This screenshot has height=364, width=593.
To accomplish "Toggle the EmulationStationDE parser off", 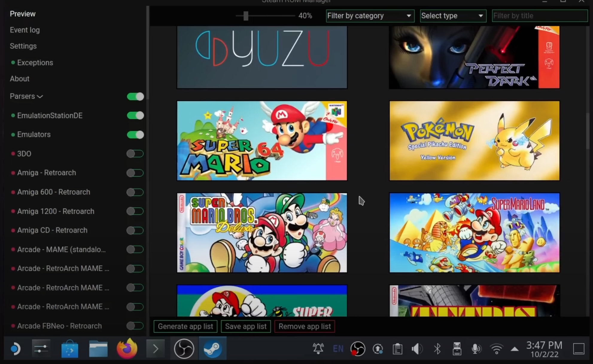I will tap(135, 116).
